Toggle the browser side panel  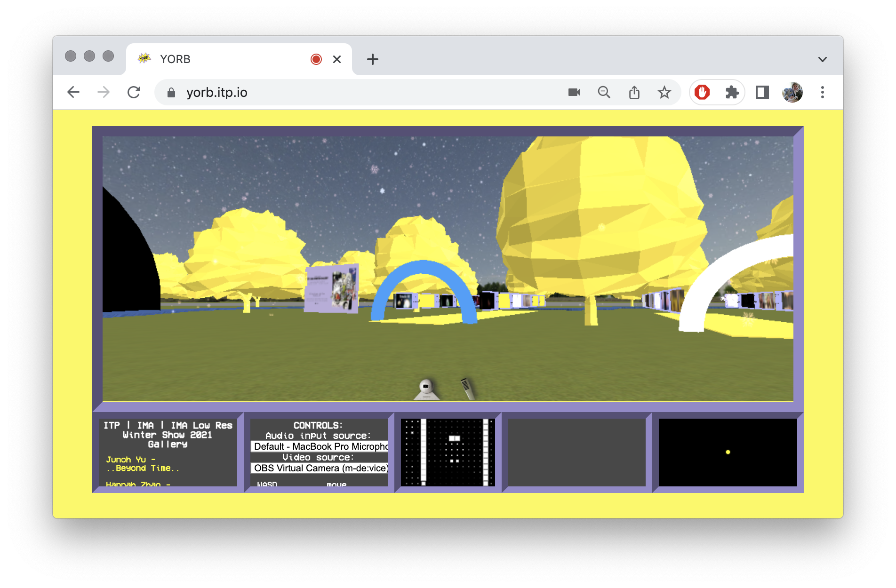click(x=762, y=92)
